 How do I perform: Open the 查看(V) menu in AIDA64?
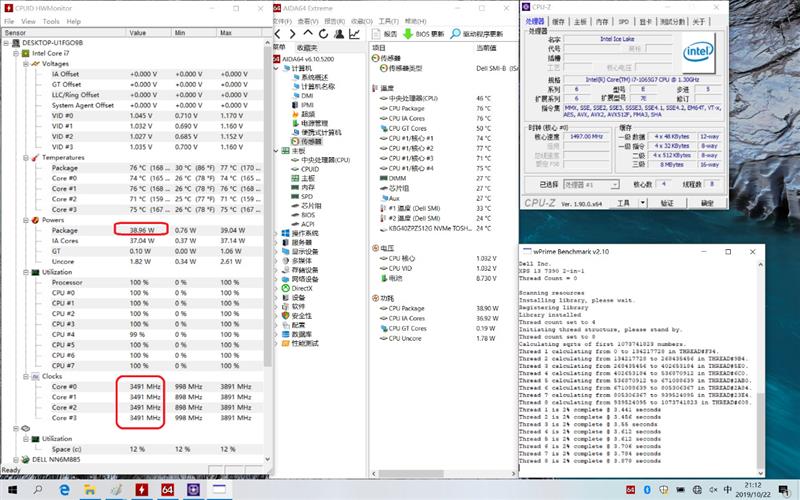tap(308, 21)
